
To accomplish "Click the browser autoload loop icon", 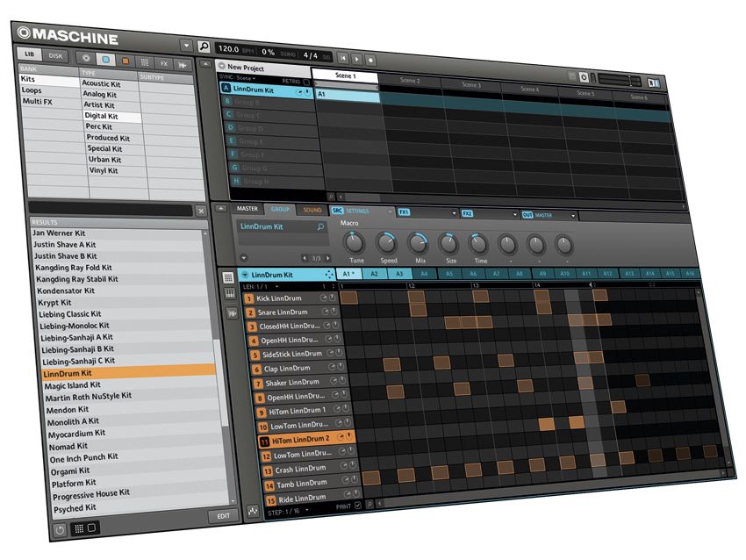I will (60, 529).
